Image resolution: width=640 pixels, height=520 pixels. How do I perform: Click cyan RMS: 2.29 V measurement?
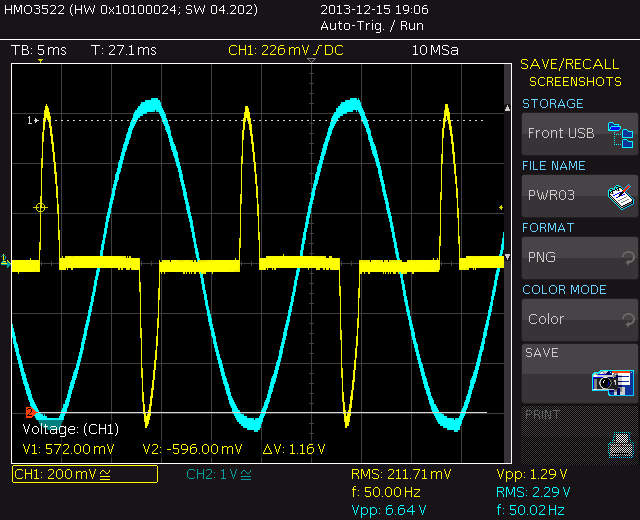pyautogui.click(x=533, y=492)
